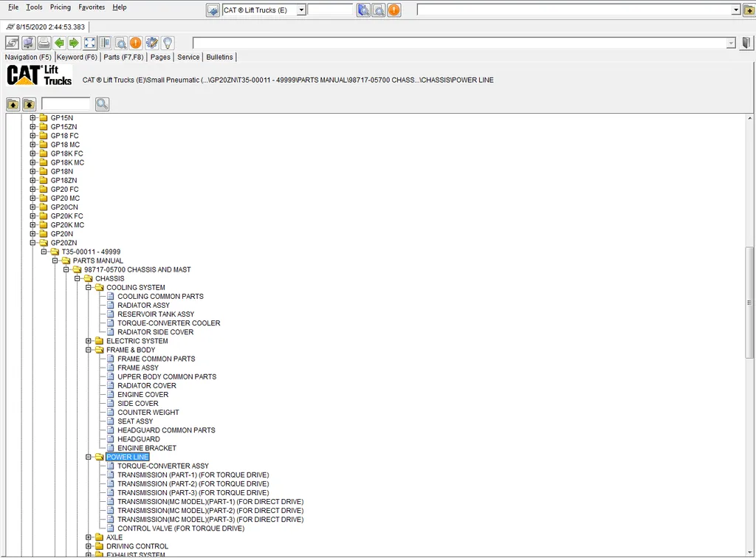Open CONTROL VALVE (FOR TORQUE DRIVE) page
Viewport: 756px width, 558px height.
(181, 528)
